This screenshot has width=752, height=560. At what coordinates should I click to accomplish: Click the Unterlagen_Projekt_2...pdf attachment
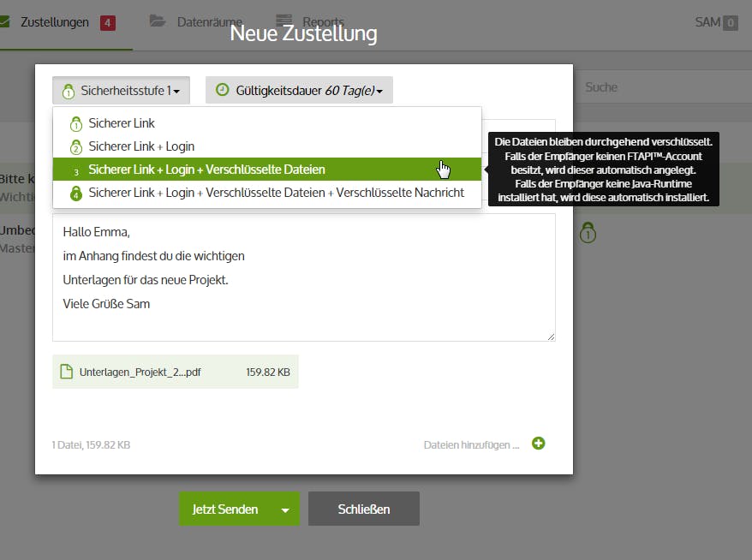point(175,372)
